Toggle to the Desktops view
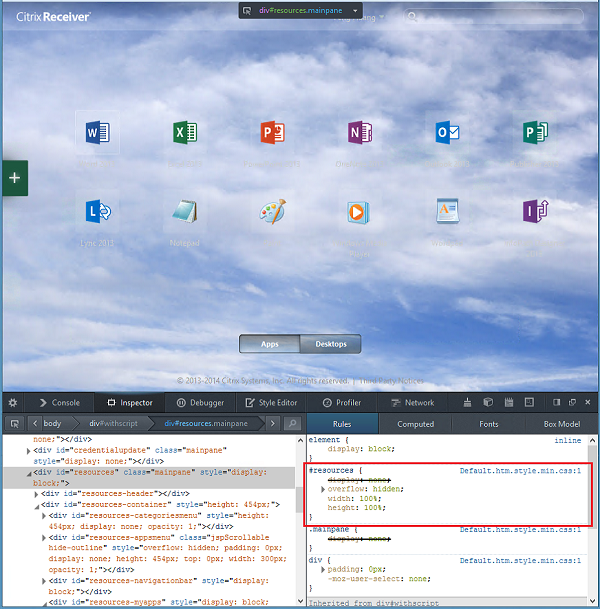 click(x=330, y=344)
